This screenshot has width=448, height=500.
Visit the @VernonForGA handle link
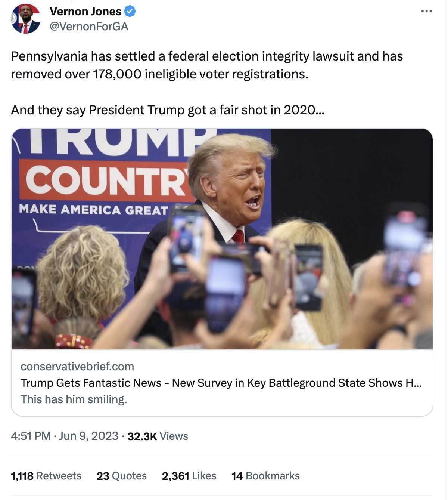pyautogui.click(x=89, y=27)
